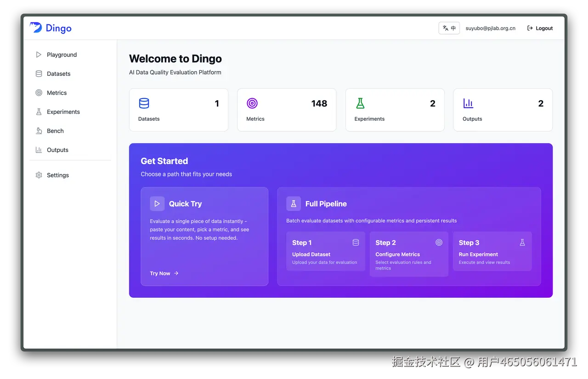Click the Dingo brand name text

click(x=59, y=28)
